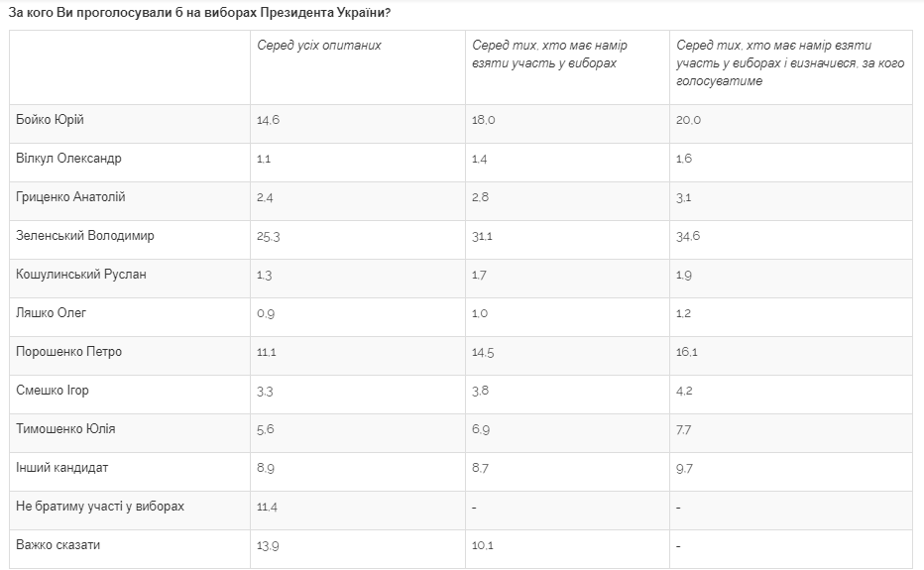
Task: Click the 34.6 value for Зеленський
Action: [x=688, y=236]
